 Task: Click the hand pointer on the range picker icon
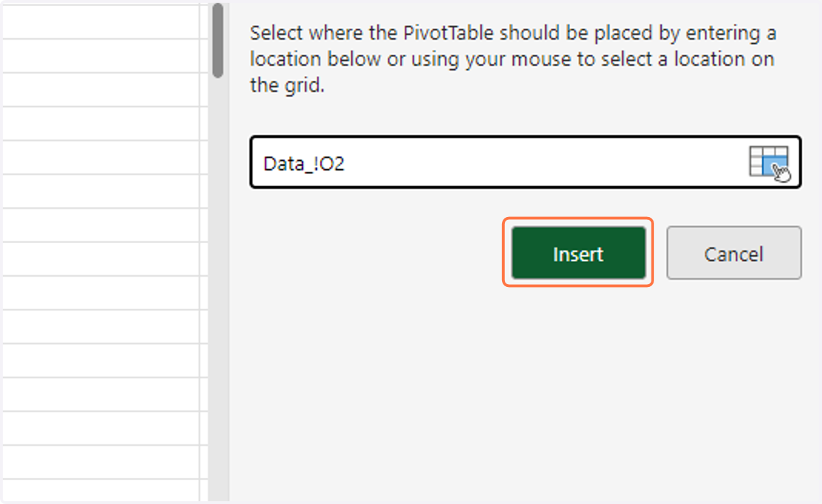click(782, 173)
